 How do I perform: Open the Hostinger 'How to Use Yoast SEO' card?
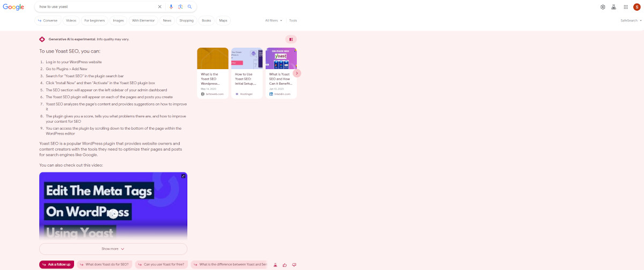point(247,73)
